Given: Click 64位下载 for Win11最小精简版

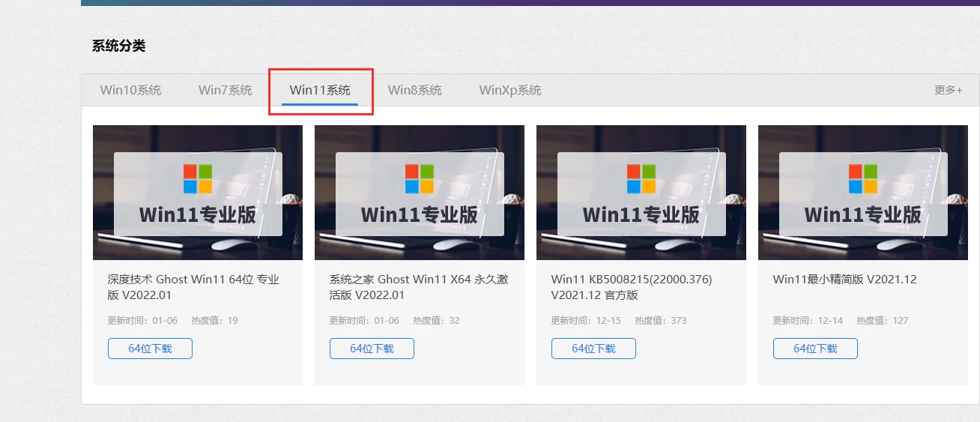Looking at the screenshot, I should click(x=815, y=349).
